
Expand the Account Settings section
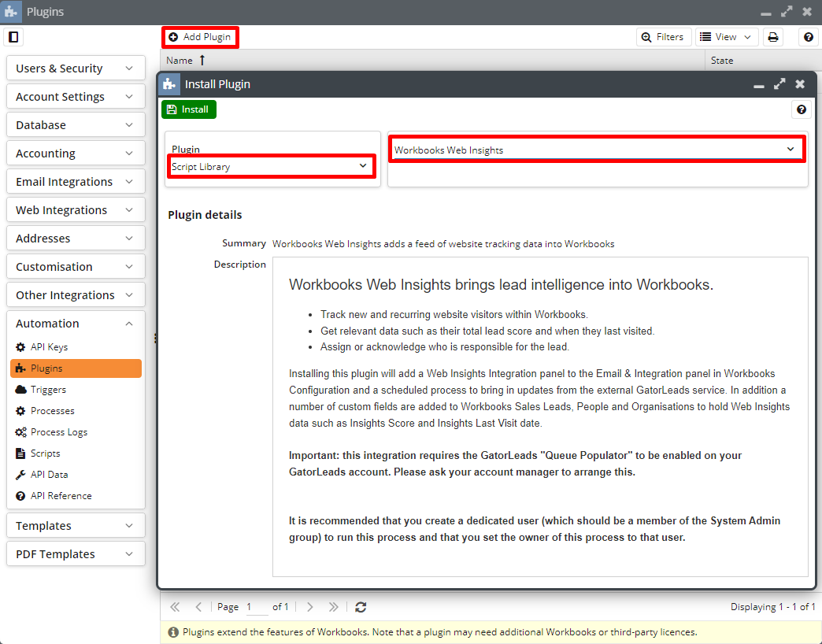76,96
